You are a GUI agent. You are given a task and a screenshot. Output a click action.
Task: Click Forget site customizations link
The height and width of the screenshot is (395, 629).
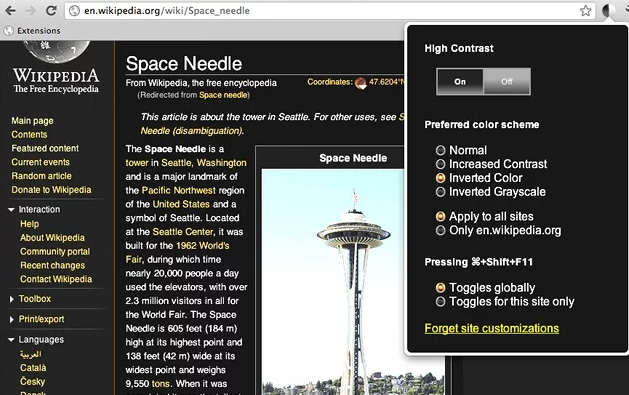(x=491, y=328)
